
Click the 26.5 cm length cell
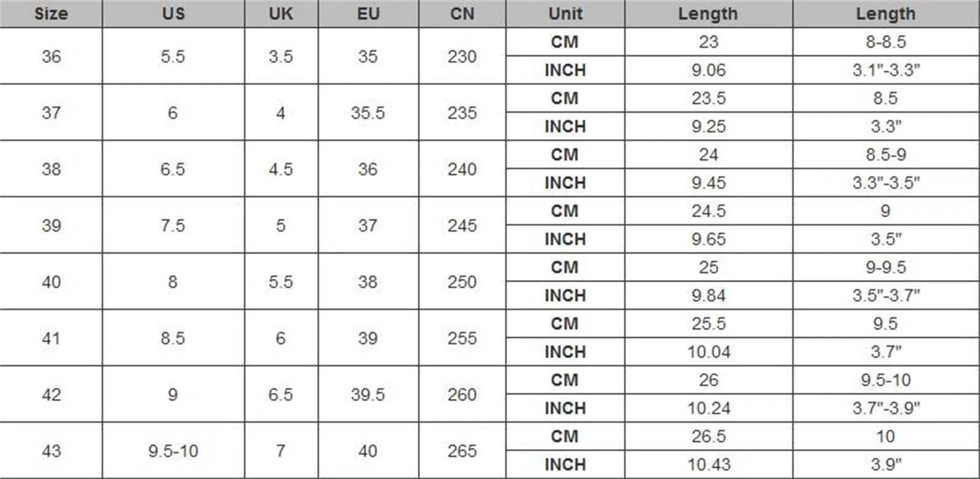coord(709,437)
